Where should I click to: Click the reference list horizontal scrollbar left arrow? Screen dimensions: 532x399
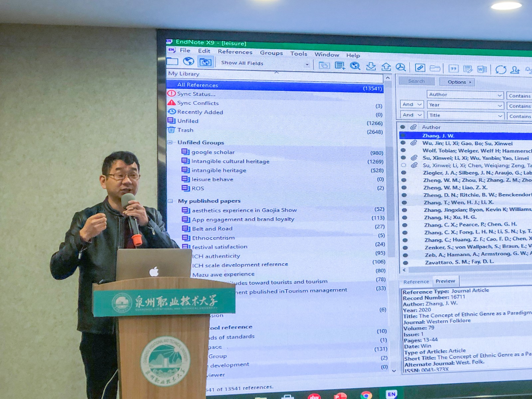(404, 270)
